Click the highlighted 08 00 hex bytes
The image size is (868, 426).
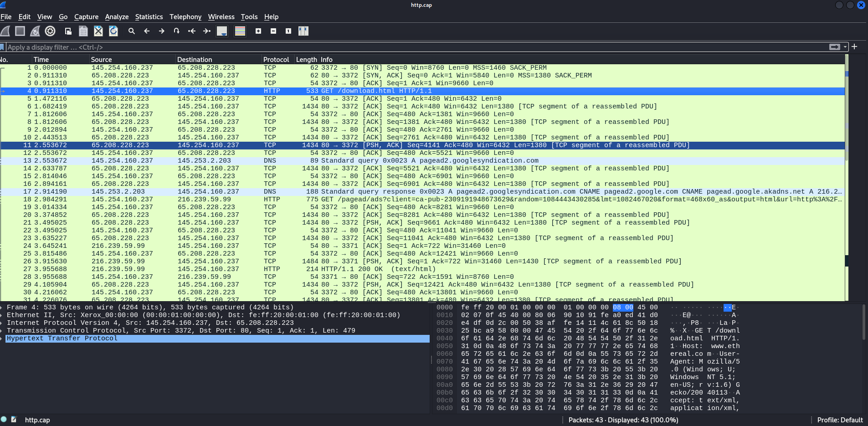[x=623, y=307]
